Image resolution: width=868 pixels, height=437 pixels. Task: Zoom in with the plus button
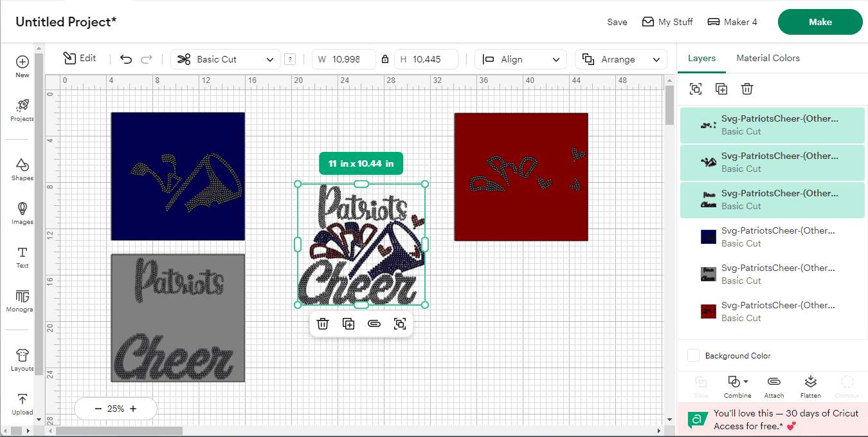(x=133, y=409)
